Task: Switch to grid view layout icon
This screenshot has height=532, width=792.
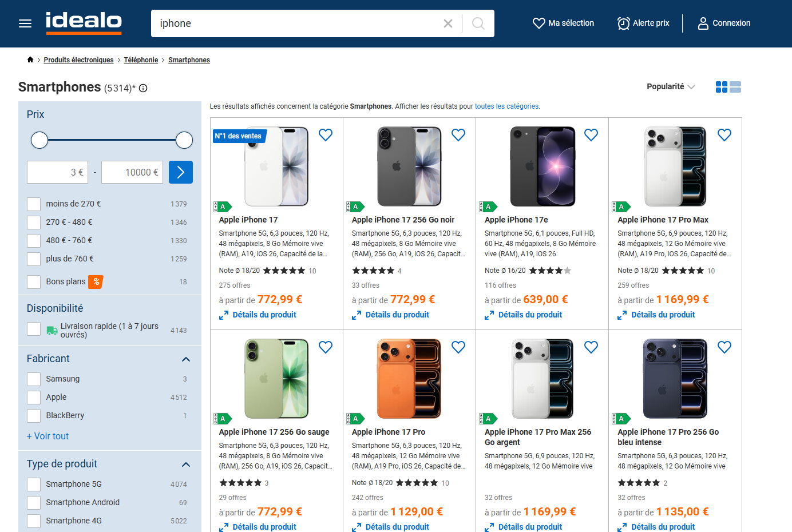Action: (x=722, y=87)
